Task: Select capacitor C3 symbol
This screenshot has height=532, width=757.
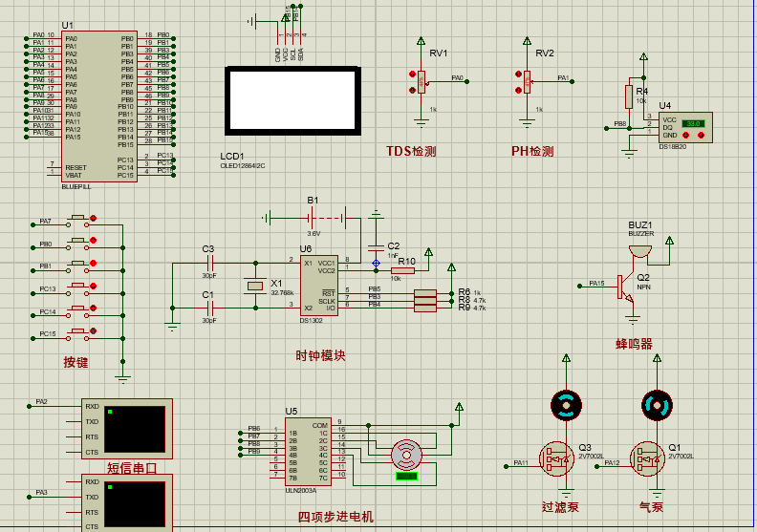Action: tap(209, 264)
